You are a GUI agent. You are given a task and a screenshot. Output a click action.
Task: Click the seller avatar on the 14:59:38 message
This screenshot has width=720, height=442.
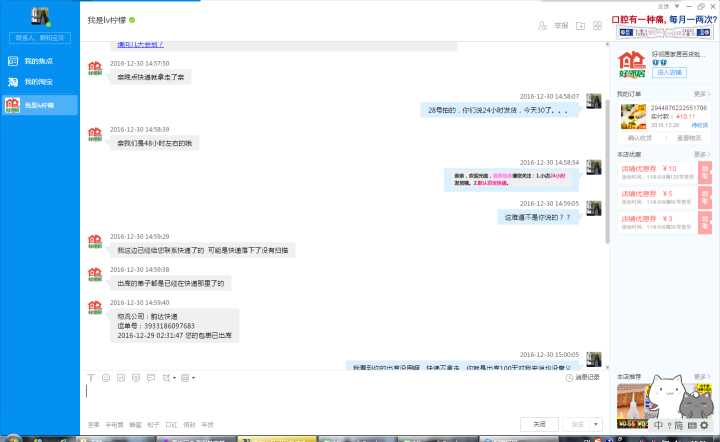tap(95, 274)
